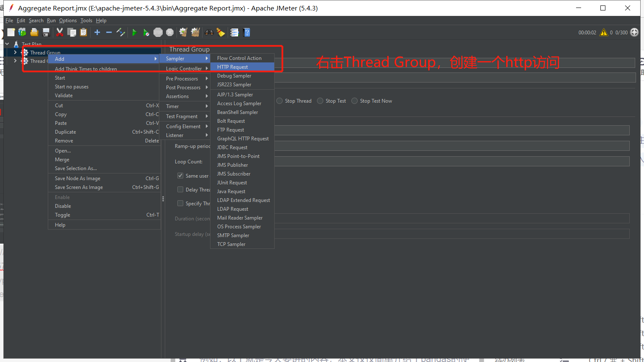
Task: Choose Validate in context menu
Action: pyautogui.click(x=104, y=96)
